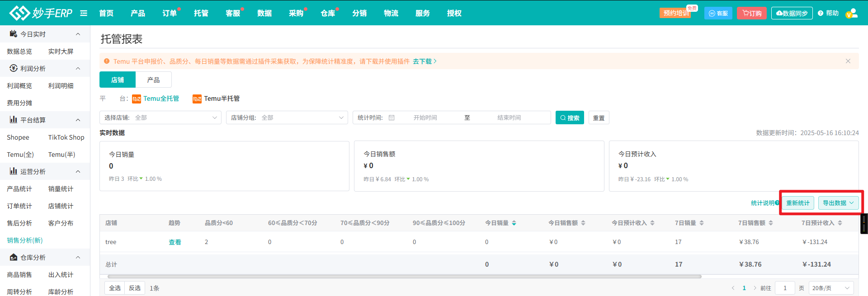Open the user avatar profile icon
The width and height of the screenshot is (868, 296).
(852, 13)
